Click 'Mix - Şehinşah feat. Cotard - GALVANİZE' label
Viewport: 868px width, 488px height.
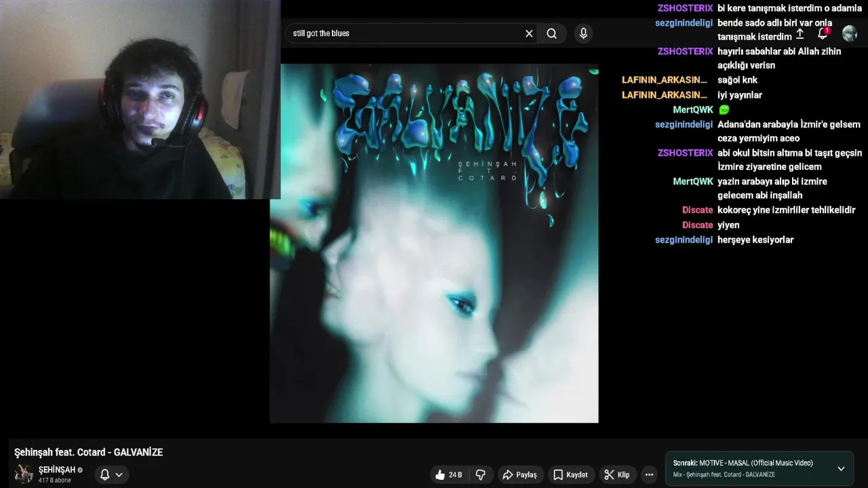click(x=724, y=475)
